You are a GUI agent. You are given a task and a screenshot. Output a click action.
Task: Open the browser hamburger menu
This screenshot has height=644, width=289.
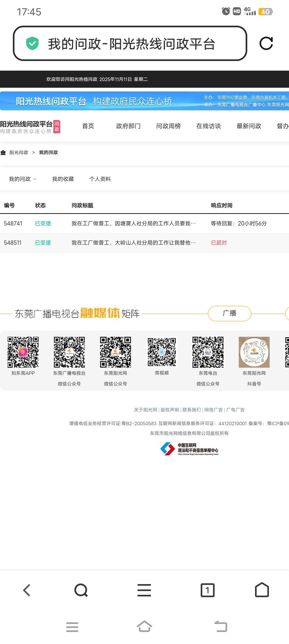(144, 590)
